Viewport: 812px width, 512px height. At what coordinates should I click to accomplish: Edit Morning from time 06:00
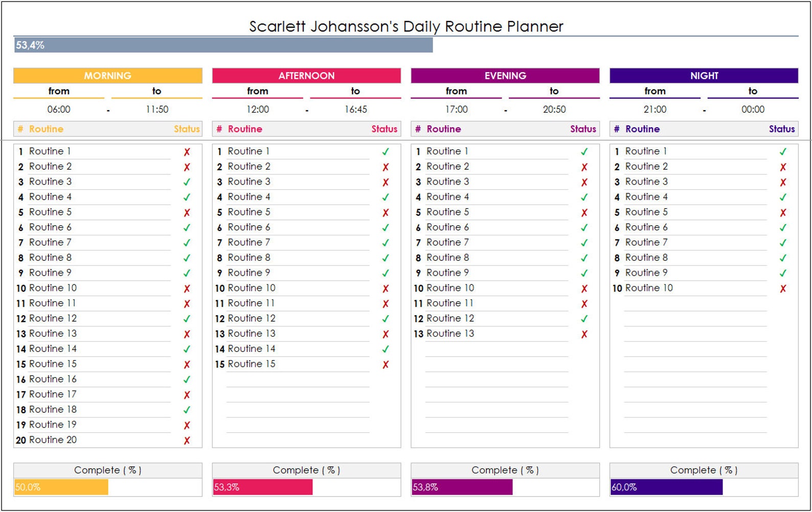point(59,109)
